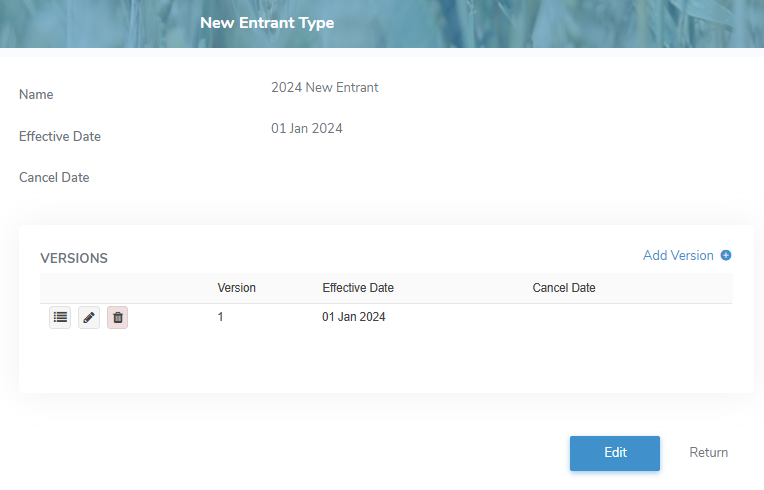
Task: Click the plus icon beside Add Version
Action: point(726,256)
